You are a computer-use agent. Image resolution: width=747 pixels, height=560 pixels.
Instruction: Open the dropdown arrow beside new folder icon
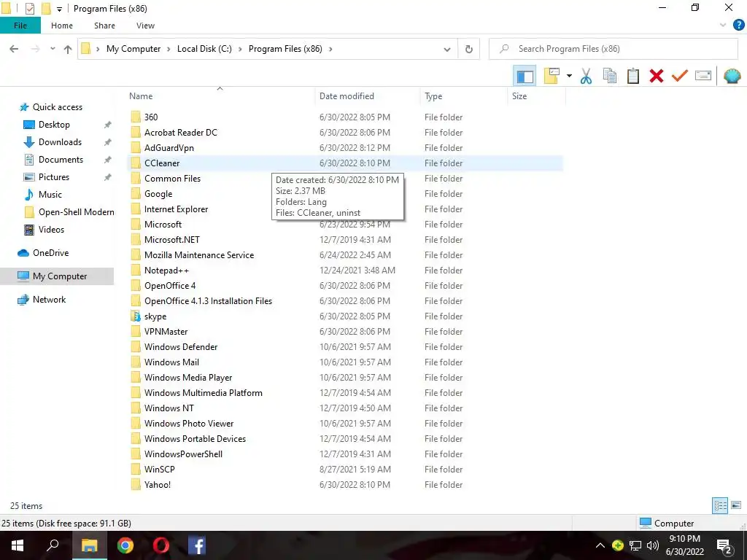click(x=569, y=76)
